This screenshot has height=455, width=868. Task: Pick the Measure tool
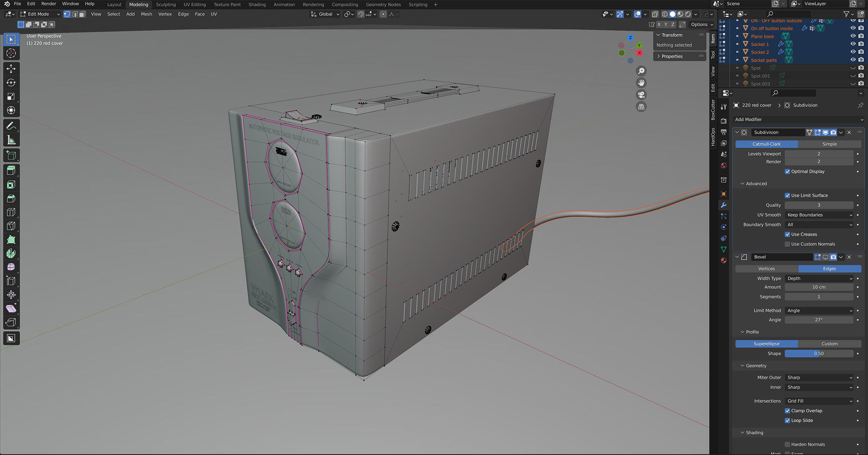click(11, 140)
